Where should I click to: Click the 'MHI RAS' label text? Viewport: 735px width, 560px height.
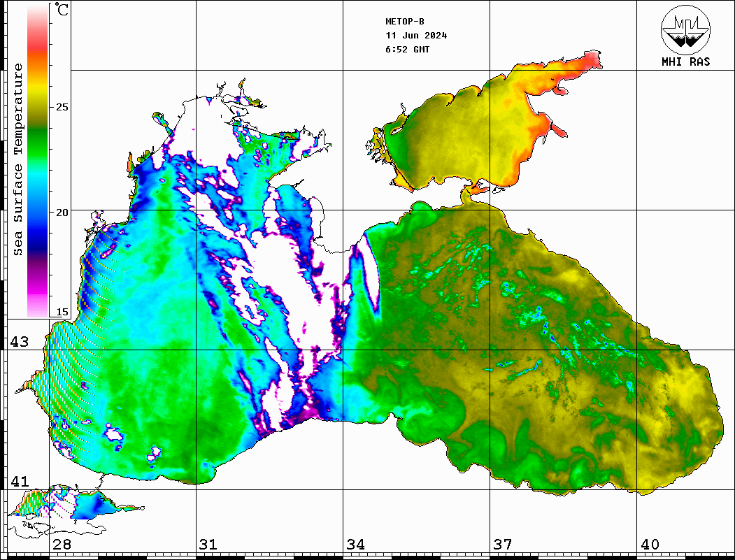click(685, 62)
